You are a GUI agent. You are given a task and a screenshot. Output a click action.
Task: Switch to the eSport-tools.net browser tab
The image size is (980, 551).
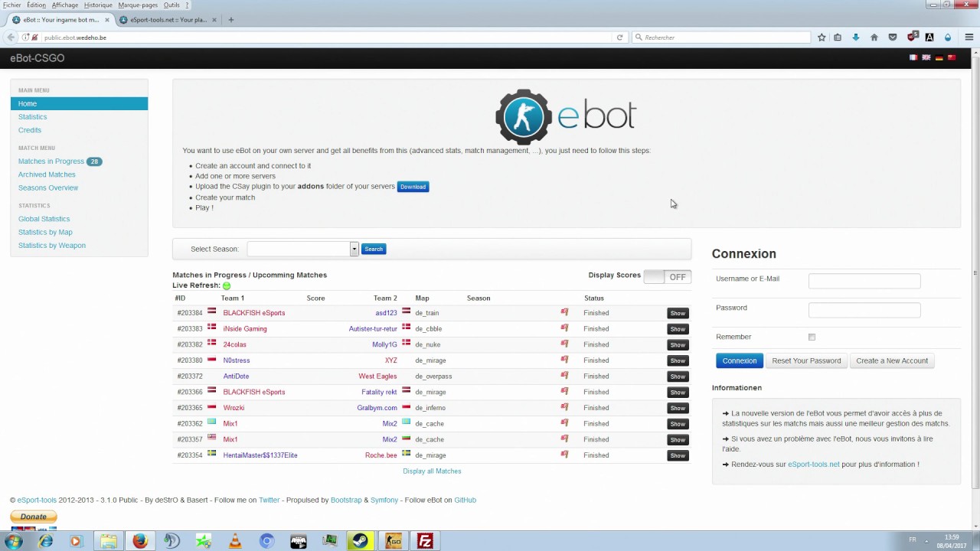click(168, 20)
